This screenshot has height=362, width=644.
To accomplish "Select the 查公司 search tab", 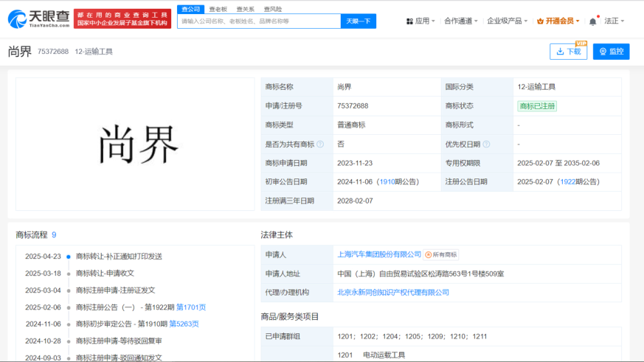I will point(190,9).
